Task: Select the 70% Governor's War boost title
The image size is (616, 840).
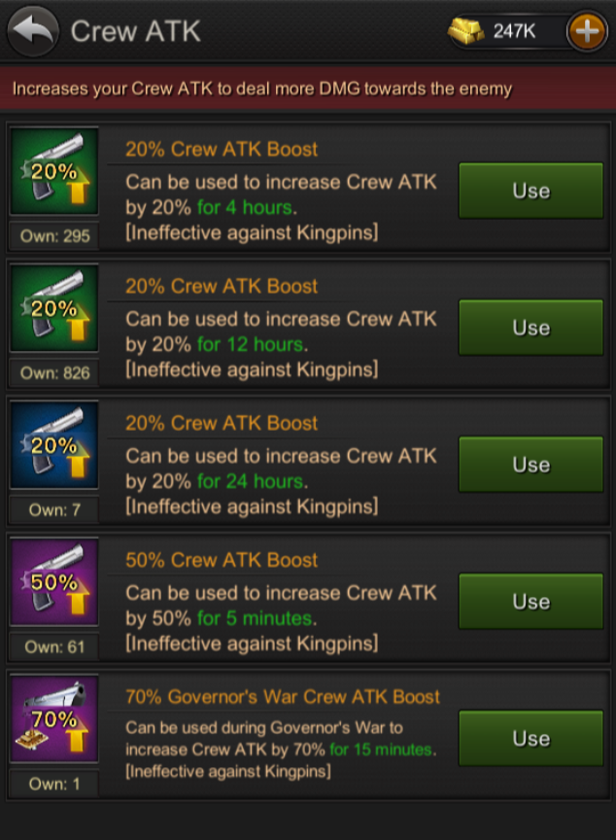Action: pyautogui.click(x=282, y=697)
